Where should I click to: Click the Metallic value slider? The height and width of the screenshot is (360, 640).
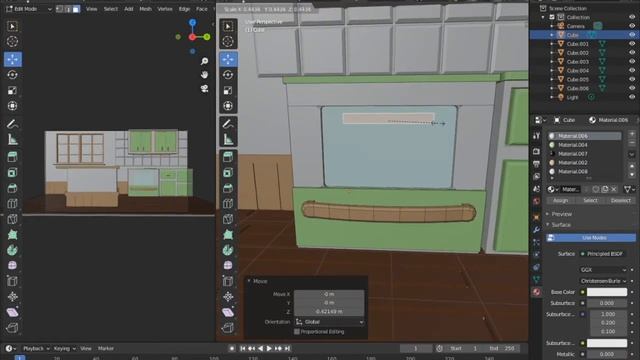tap(607, 354)
